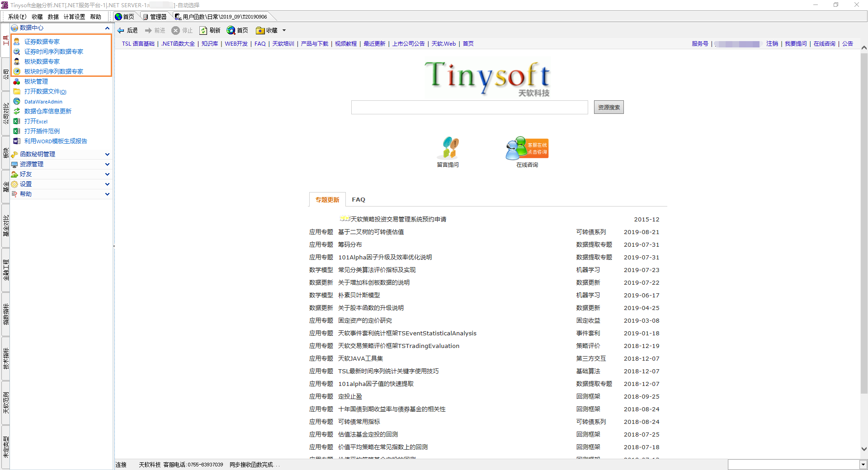The image size is (868, 470).
Task: Switch to the 用户函数\日常 T20190906 tab
Action: click(221, 17)
